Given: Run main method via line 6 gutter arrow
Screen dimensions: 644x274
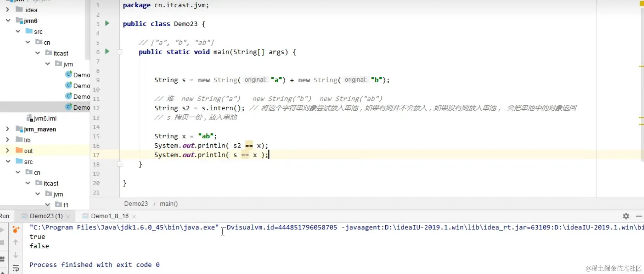Looking at the screenshot, I should [x=107, y=52].
